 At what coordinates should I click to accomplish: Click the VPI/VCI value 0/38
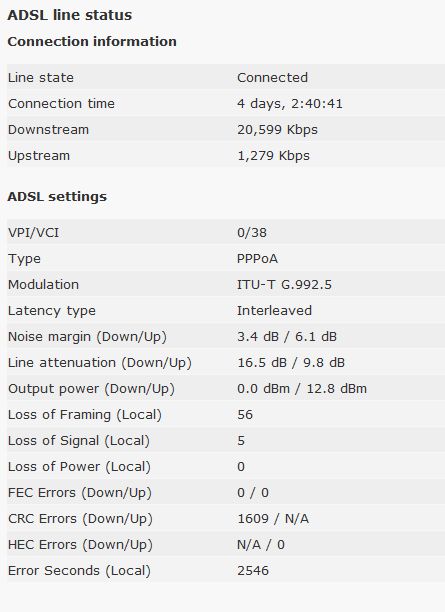click(x=252, y=233)
